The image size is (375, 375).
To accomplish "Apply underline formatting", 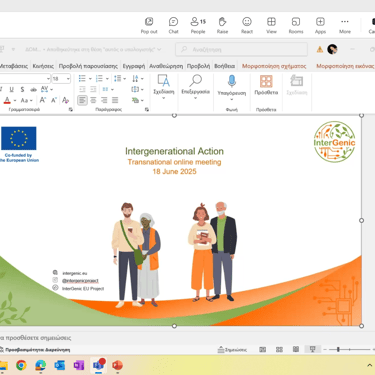I will click(12, 89).
